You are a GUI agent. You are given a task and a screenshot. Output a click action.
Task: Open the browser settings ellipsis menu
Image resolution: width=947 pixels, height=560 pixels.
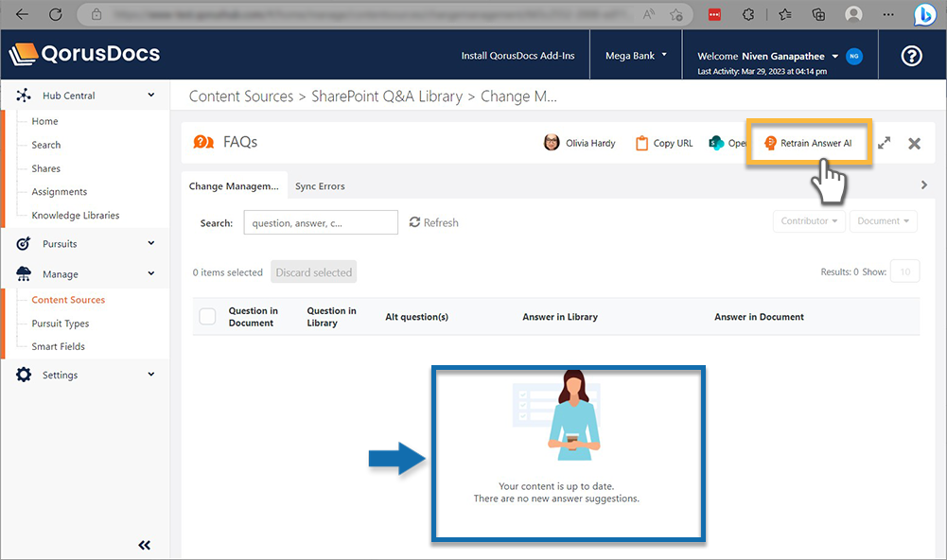coord(887,14)
